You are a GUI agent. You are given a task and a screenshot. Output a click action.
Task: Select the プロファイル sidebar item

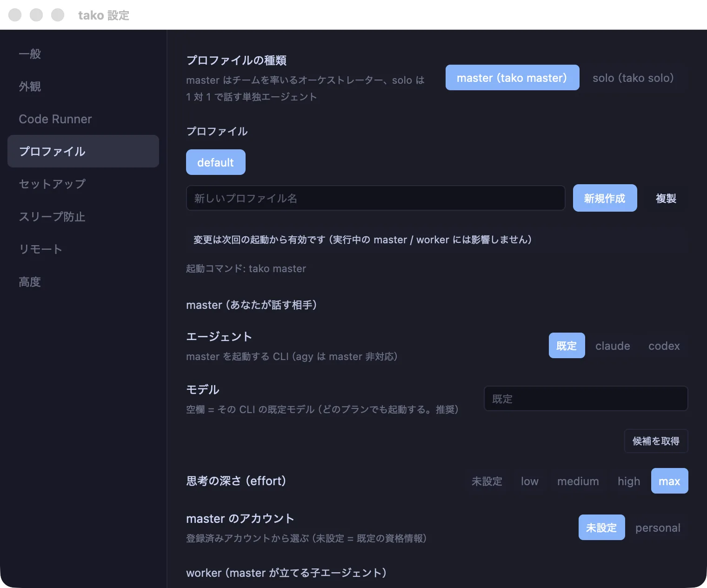[83, 151]
